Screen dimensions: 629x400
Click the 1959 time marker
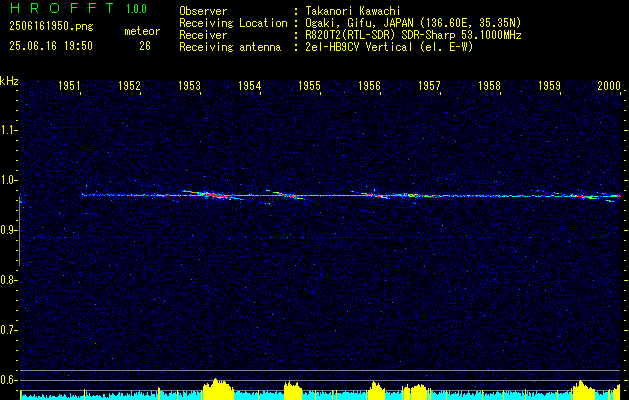pyautogui.click(x=550, y=85)
